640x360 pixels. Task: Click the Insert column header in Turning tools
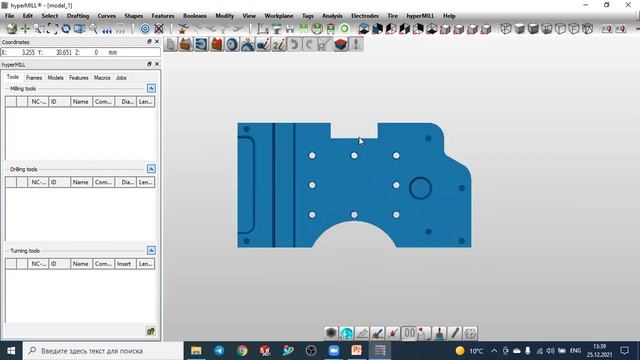(x=124, y=264)
